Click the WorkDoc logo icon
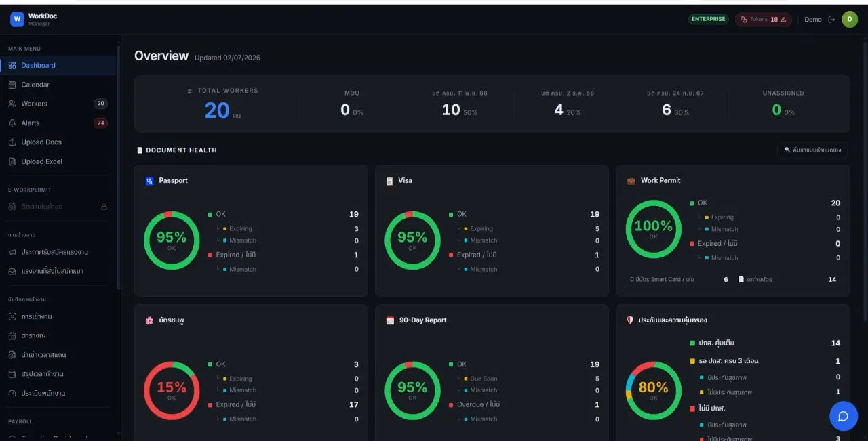Viewport: 868px width, 441px height. (x=17, y=19)
